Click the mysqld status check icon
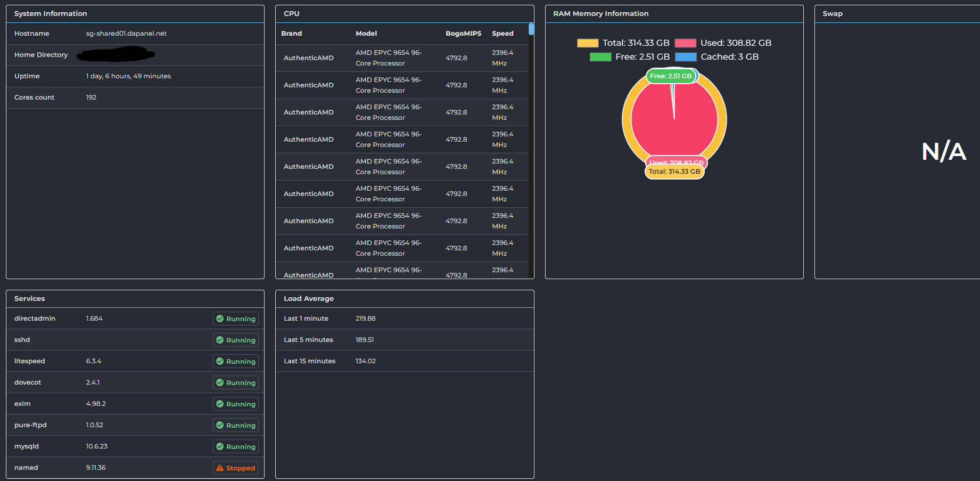This screenshot has width=980, height=481. tap(220, 446)
